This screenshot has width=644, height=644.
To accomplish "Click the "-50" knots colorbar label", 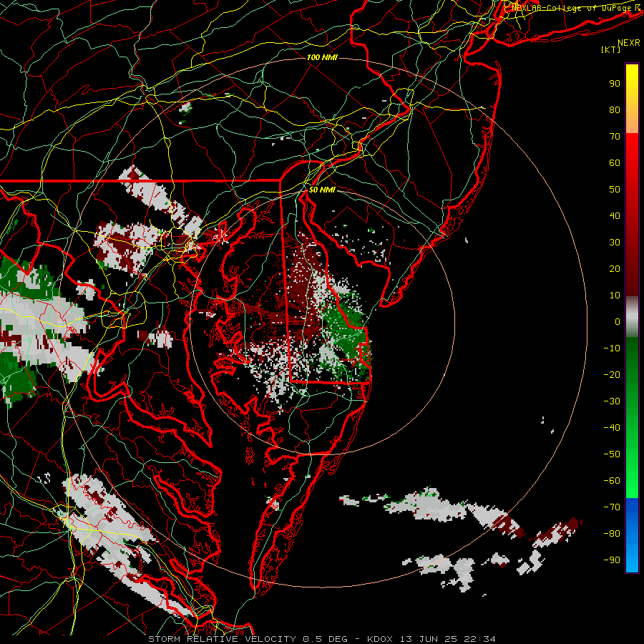I will (x=612, y=454).
